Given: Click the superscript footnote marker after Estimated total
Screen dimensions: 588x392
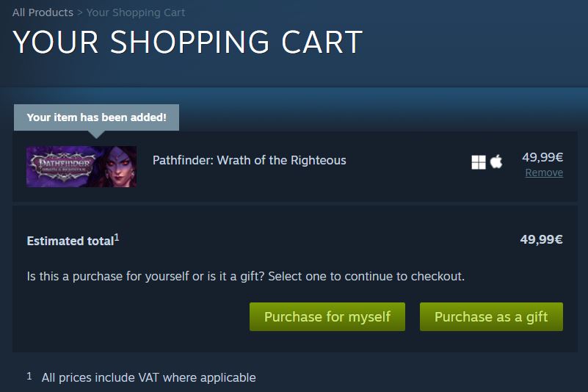Looking at the screenshot, I should pyautogui.click(x=117, y=237).
